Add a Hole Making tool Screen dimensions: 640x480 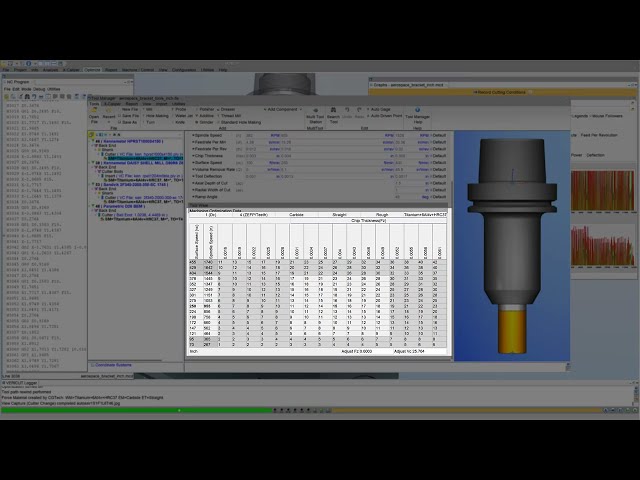click(x=156, y=116)
